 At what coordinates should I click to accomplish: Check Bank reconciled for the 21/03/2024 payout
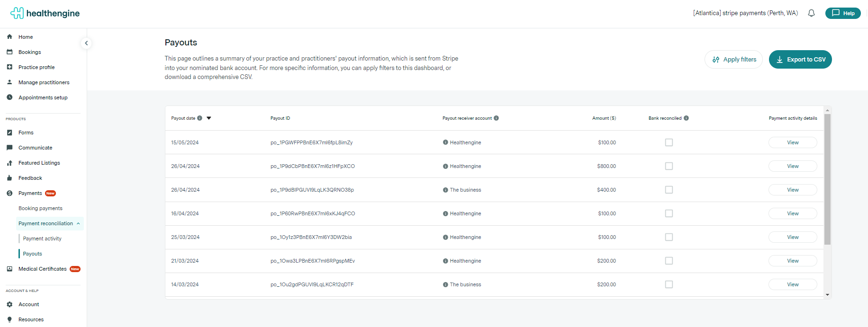coord(669,261)
